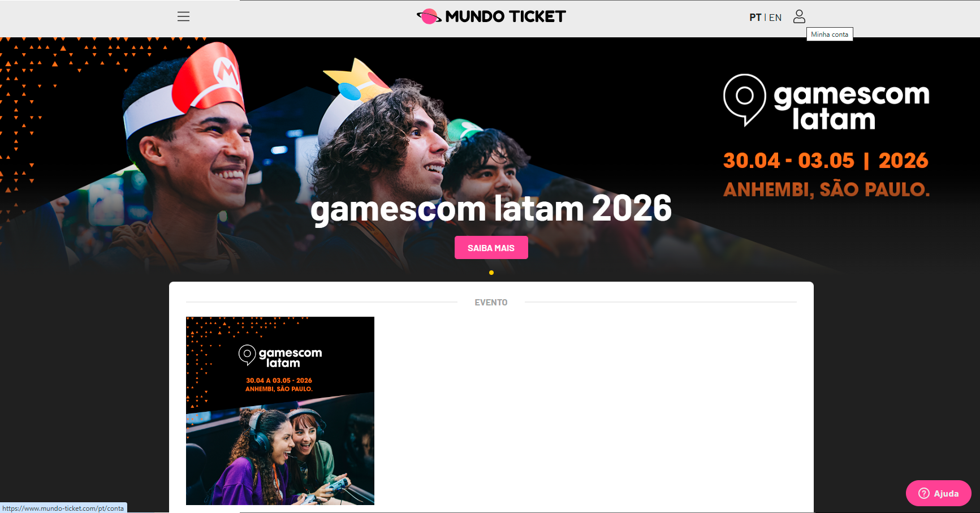Click the banner date 30.04 - 03.05 | 2026
The height and width of the screenshot is (513, 980).
(x=826, y=161)
